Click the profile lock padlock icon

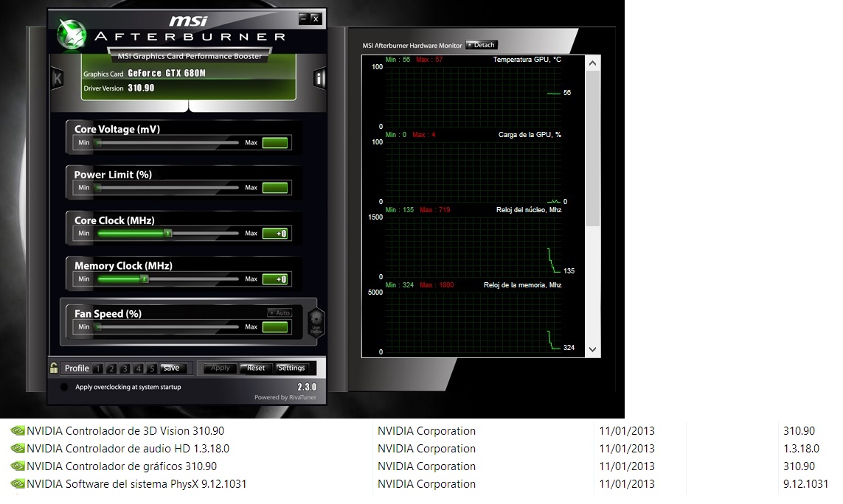click(54, 368)
